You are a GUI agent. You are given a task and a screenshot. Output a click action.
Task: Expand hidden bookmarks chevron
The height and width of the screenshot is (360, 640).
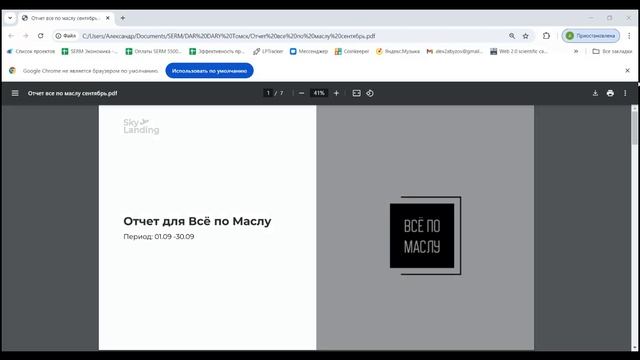[576, 51]
